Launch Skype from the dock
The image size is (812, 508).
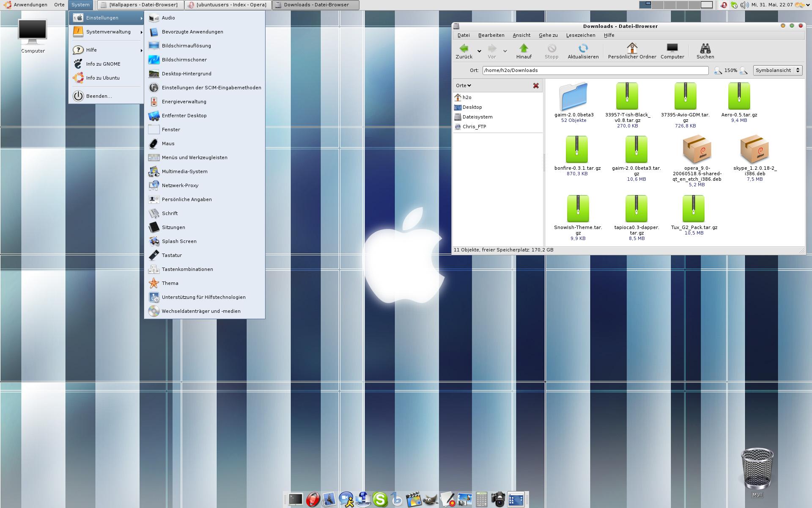point(380,500)
